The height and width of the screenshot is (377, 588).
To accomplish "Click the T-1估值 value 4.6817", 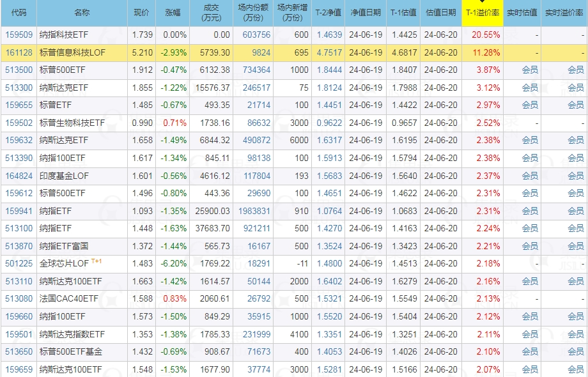I will point(404,52).
